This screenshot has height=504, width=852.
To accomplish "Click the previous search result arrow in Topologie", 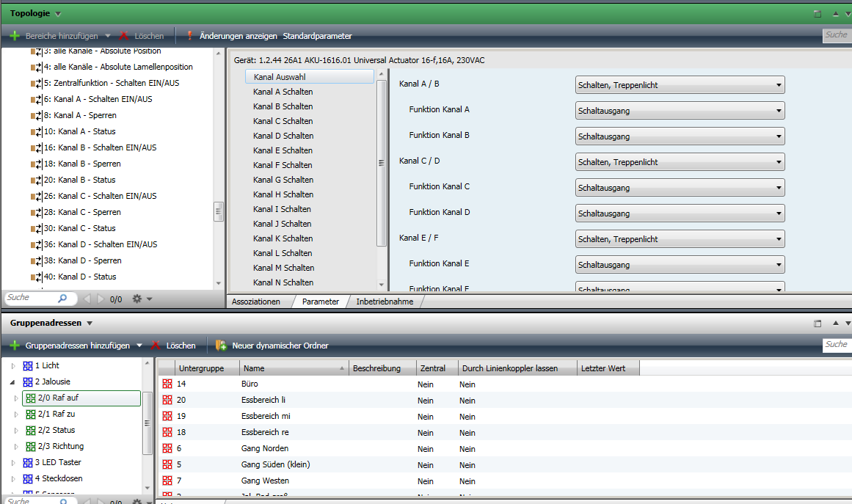I will [87, 299].
